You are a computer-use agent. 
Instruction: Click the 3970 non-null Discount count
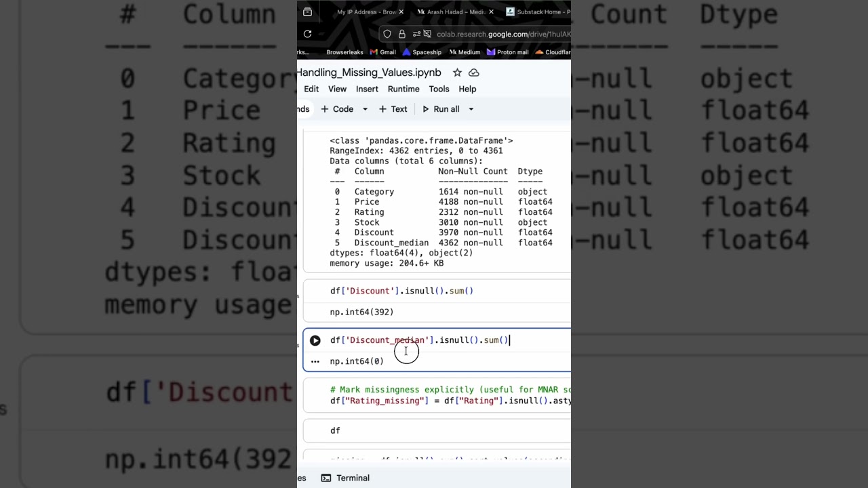[x=471, y=232]
